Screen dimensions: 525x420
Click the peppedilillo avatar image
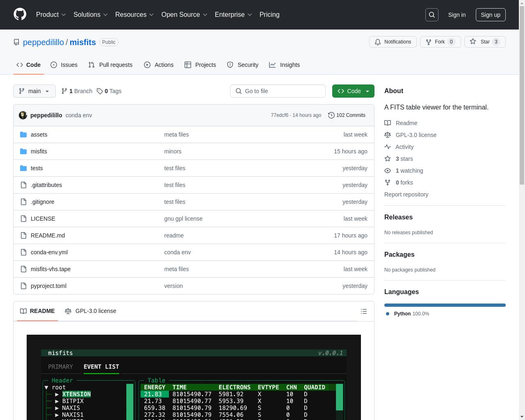click(23, 115)
